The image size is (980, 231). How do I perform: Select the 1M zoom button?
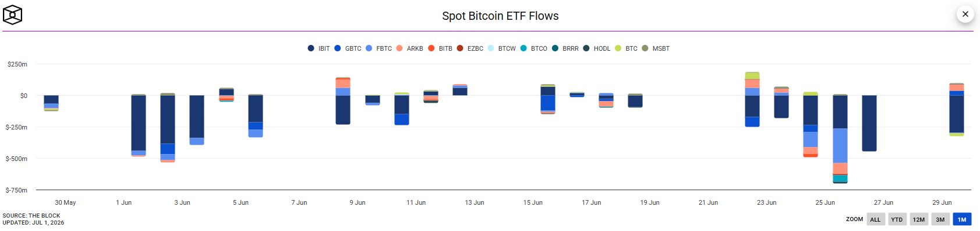[x=962, y=219]
